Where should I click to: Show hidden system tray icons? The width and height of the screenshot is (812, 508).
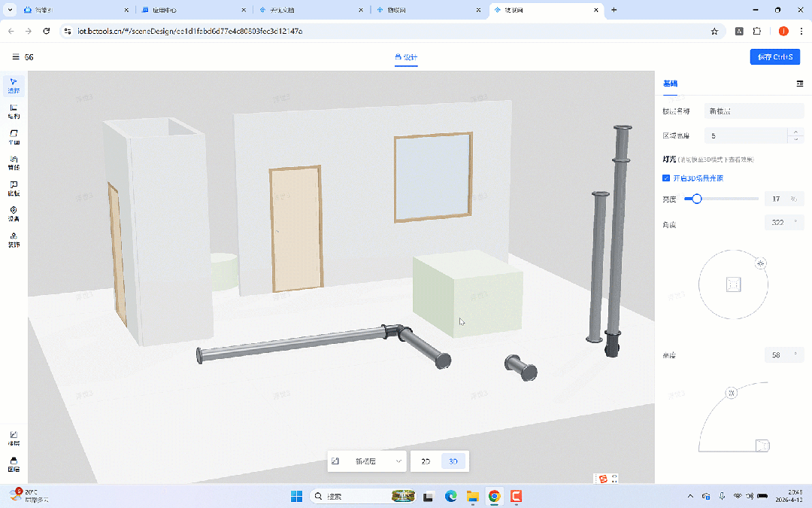[689, 496]
